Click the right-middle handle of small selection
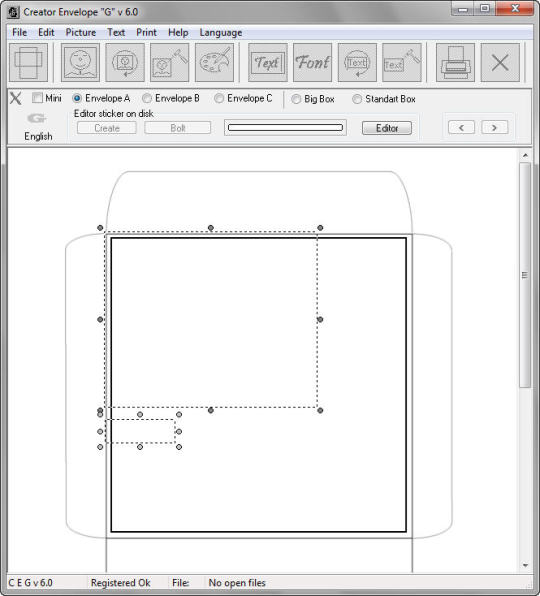The height and width of the screenshot is (596, 540). (x=179, y=432)
